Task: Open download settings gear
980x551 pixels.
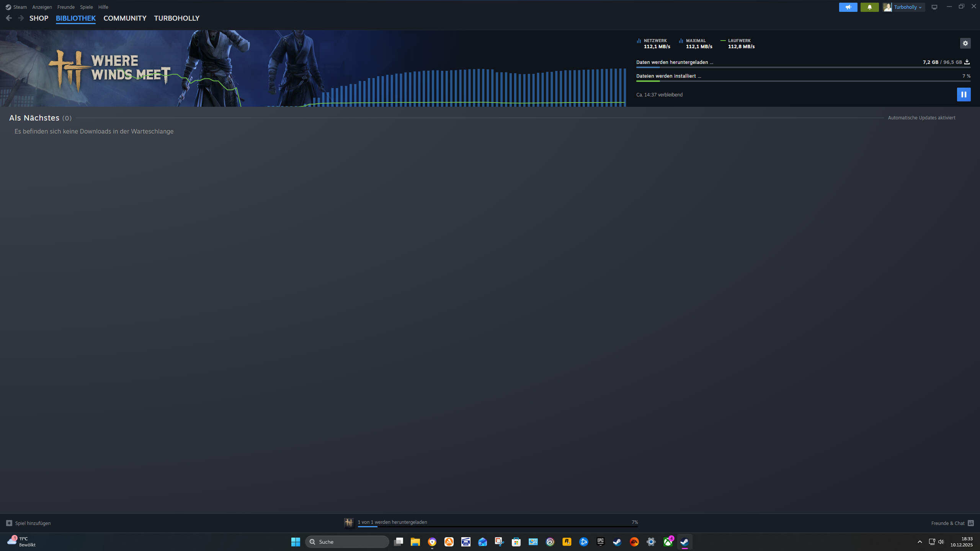Action: tap(965, 43)
